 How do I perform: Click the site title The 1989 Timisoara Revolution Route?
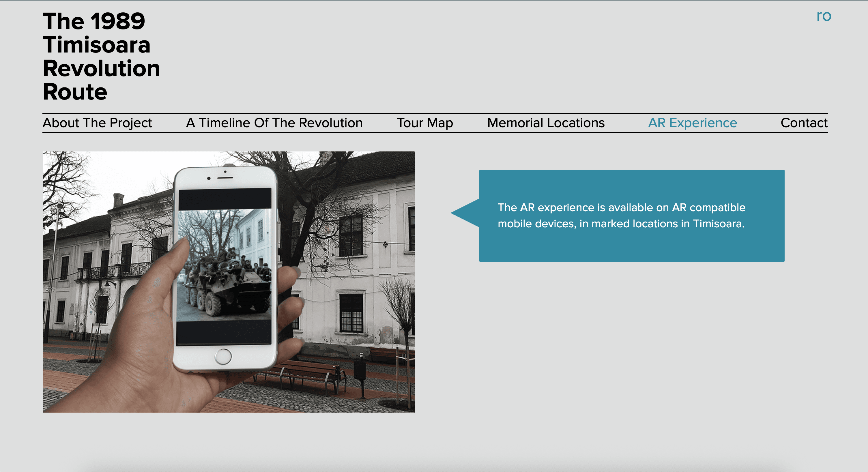coord(101,56)
